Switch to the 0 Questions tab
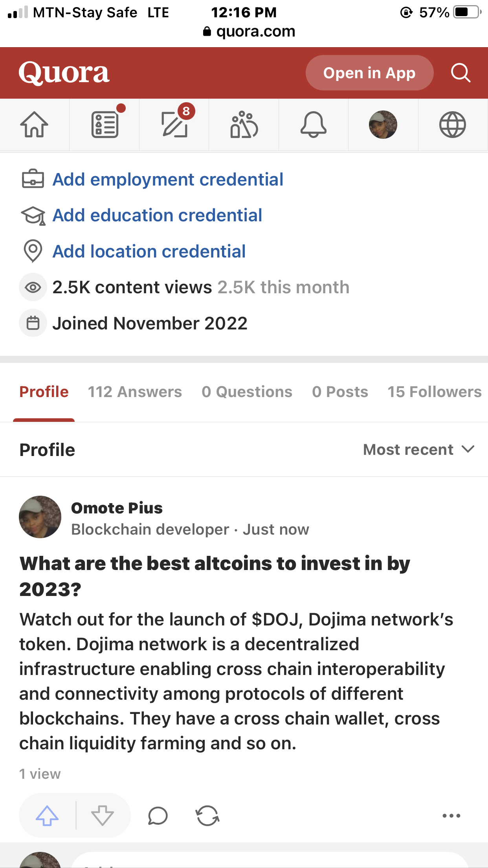This screenshot has width=488, height=868. pos(247,392)
